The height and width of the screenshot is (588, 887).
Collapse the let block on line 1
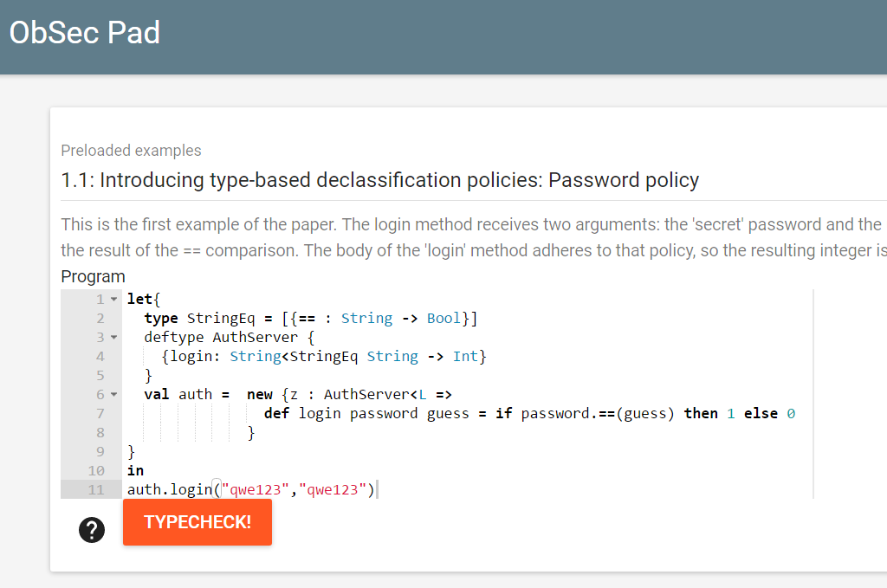(113, 299)
